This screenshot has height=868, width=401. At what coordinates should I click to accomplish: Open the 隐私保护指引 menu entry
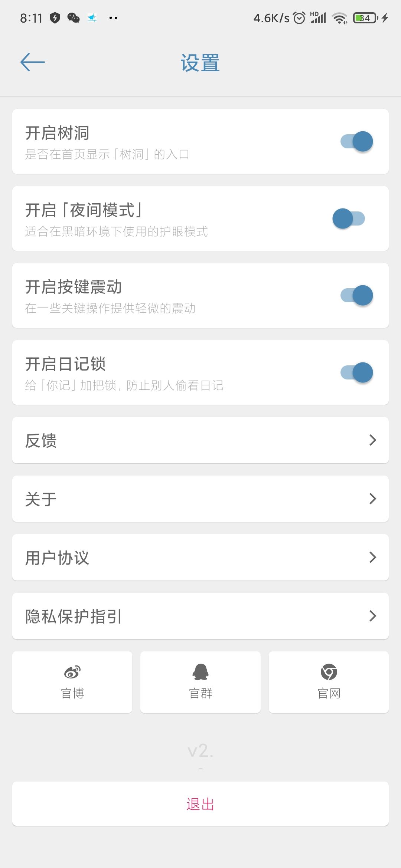click(200, 616)
